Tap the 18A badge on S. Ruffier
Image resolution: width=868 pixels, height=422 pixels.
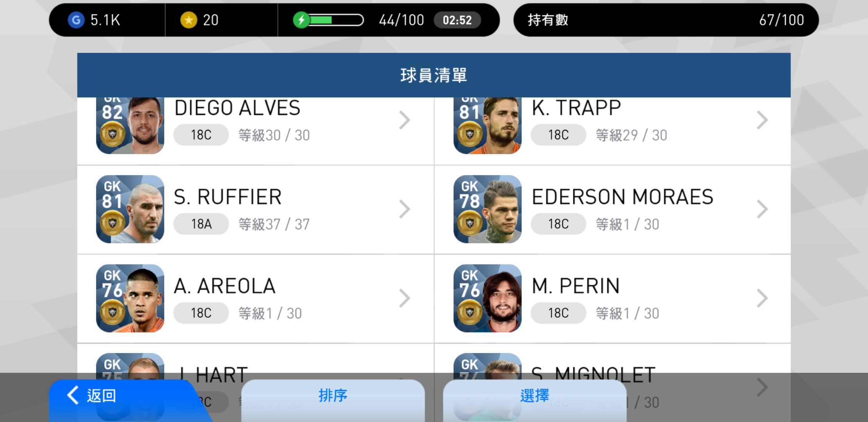[201, 224]
